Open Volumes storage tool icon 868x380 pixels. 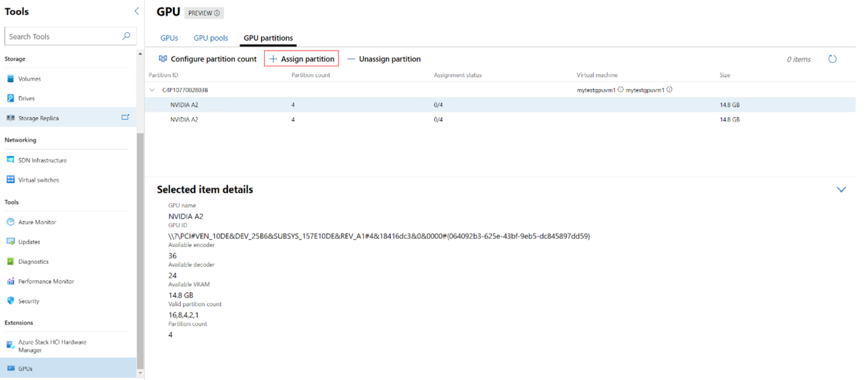click(x=10, y=79)
